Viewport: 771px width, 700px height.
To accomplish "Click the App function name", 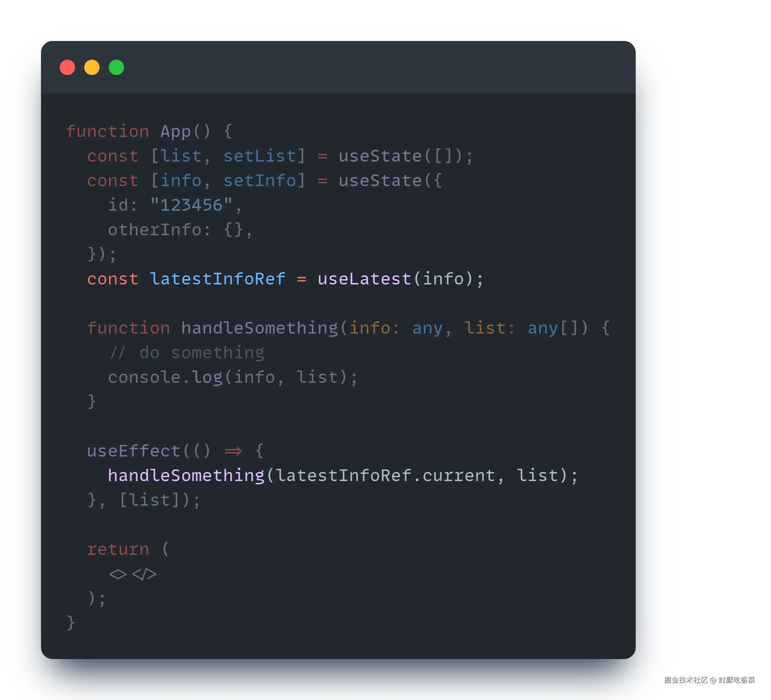I will [176, 131].
